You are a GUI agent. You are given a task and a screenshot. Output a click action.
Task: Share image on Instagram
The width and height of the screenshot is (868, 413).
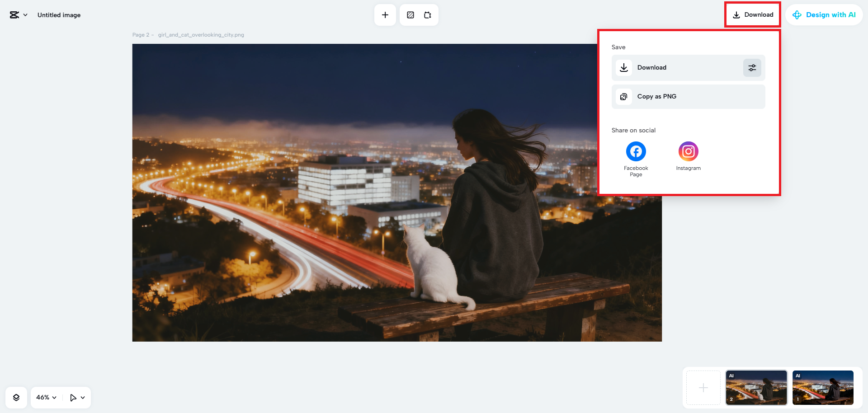pyautogui.click(x=688, y=152)
